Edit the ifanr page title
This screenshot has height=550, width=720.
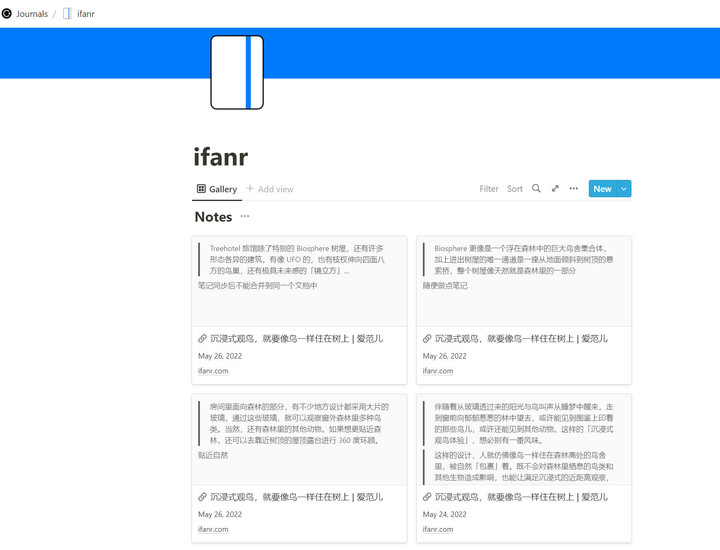(x=221, y=157)
